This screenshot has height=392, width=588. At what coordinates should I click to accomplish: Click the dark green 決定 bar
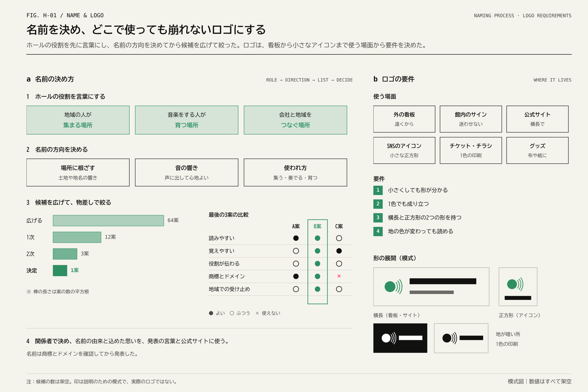click(x=60, y=271)
